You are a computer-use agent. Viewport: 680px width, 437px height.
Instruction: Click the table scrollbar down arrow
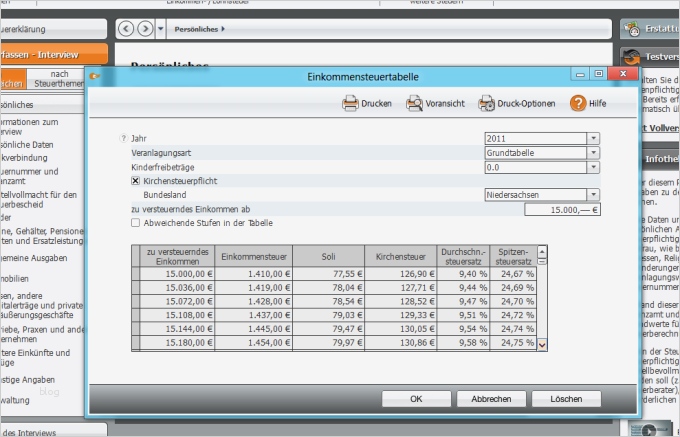pos(542,345)
